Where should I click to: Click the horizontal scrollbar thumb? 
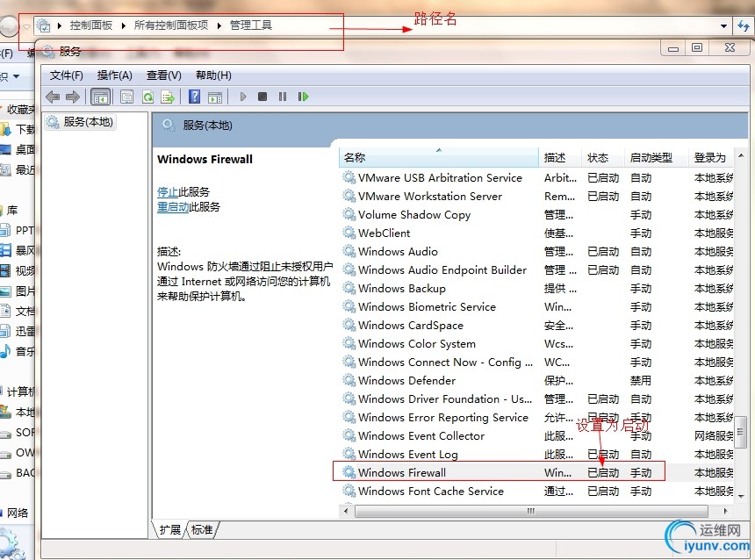[531, 511]
